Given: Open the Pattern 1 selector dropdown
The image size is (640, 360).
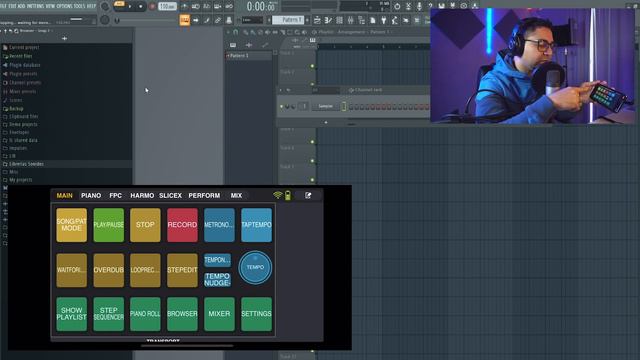Looking at the screenshot, I should point(290,20).
